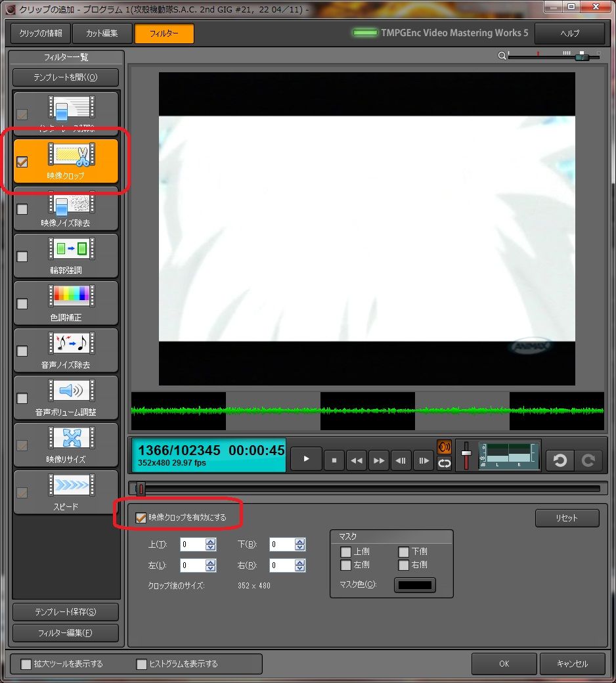This screenshot has height=683, width=616.
Task: Select the 音声ボリューム調整 filter icon
Action: tap(72, 391)
